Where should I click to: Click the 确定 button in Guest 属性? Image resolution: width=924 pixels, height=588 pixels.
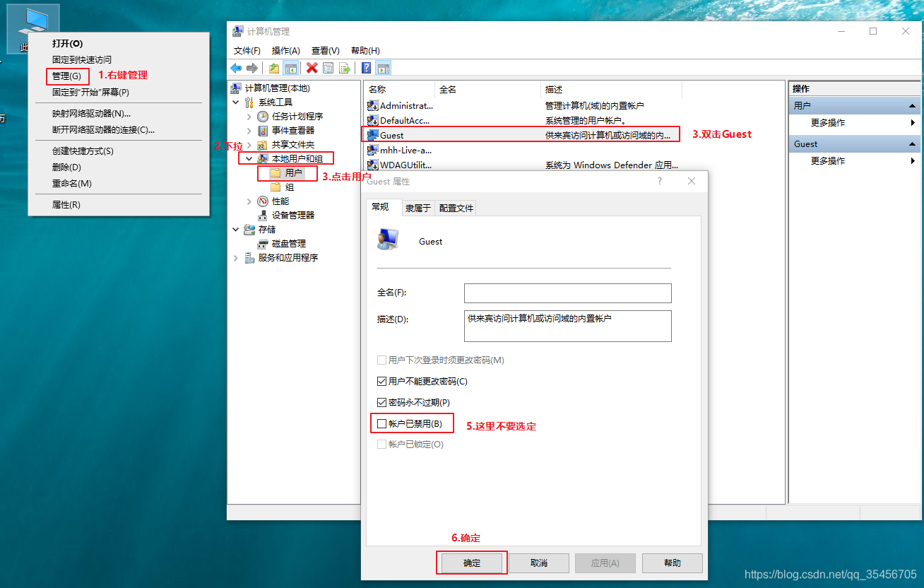click(x=472, y=563)
